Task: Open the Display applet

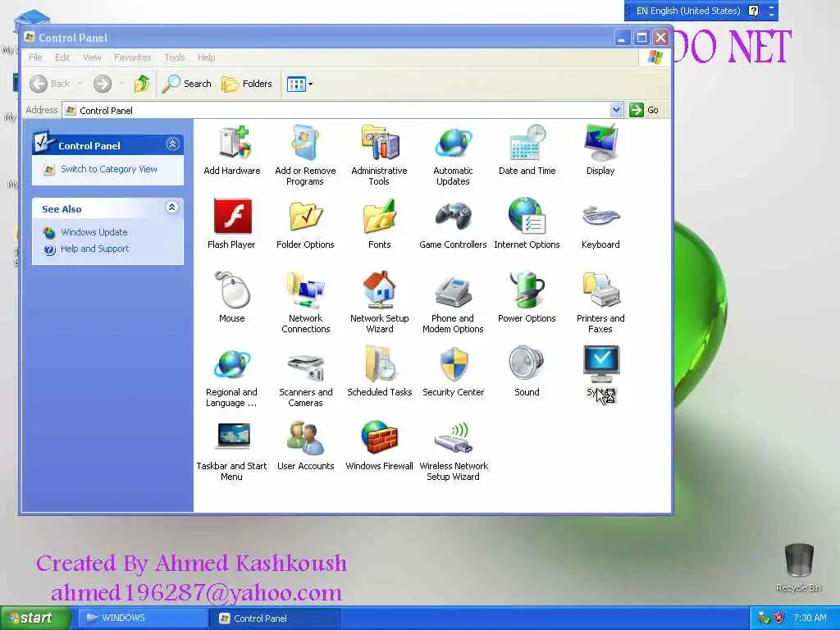Action: pos(600,150)
